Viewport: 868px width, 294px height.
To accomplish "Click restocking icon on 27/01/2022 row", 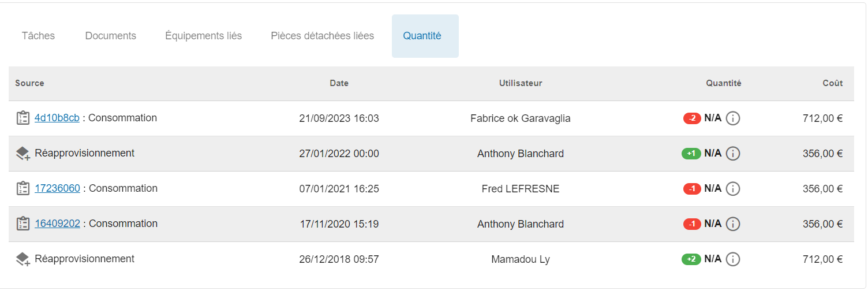I will pyautogui.click(x=23, y=154).
